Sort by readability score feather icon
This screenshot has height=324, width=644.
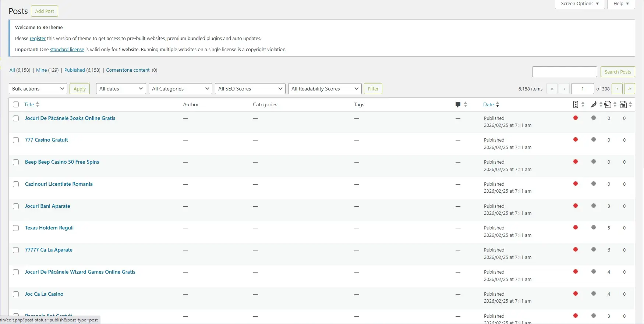pyautogui.click(x=594, y=104)
